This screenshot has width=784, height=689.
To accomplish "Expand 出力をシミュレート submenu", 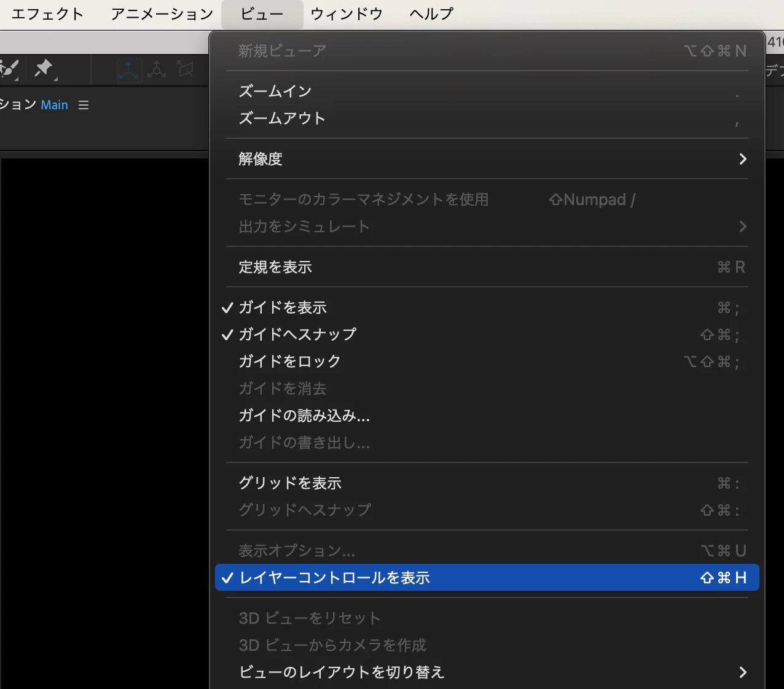I will [x=487, y=227].
